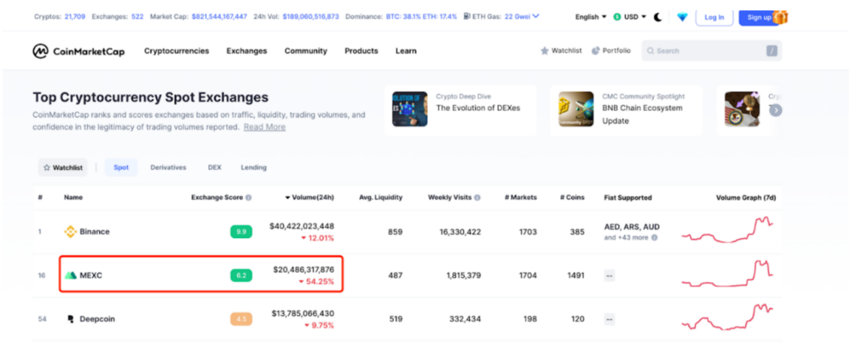
Task: Sort by Volume(24h) column header
Action: (309, 197)
